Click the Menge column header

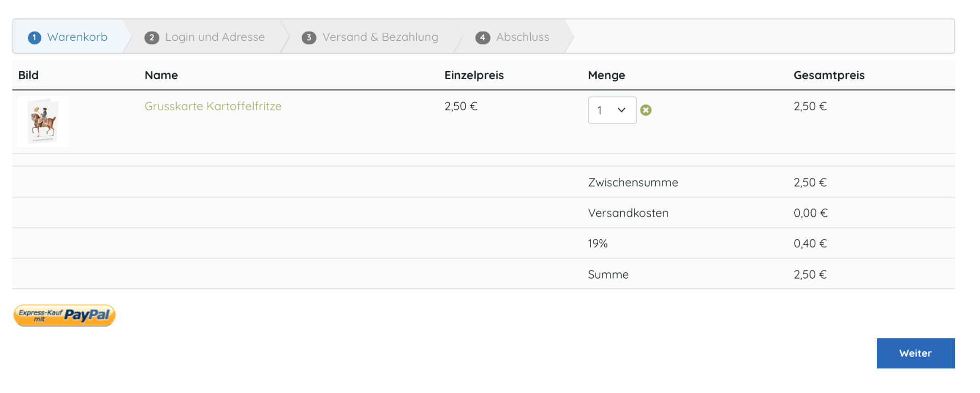[606, 76]
